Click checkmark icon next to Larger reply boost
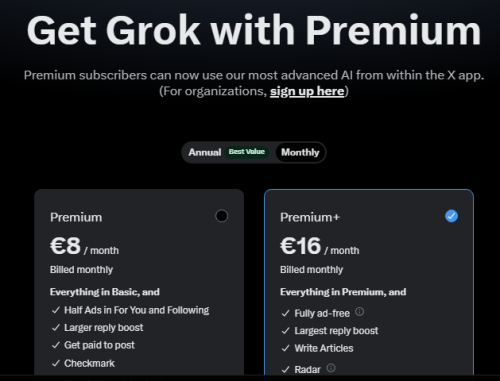 [x=56, y=328]
